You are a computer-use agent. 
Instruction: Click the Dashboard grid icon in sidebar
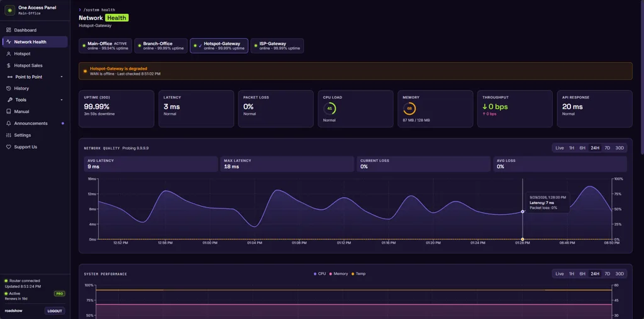[9, 30]
